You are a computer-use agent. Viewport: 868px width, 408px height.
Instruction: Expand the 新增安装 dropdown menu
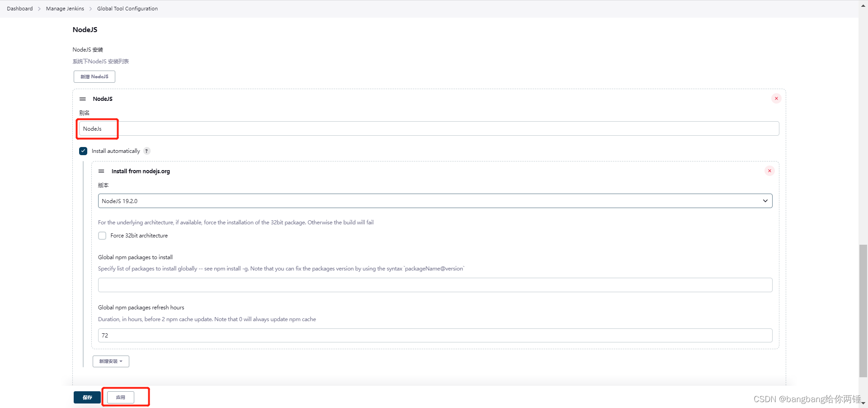pos(111,361)
